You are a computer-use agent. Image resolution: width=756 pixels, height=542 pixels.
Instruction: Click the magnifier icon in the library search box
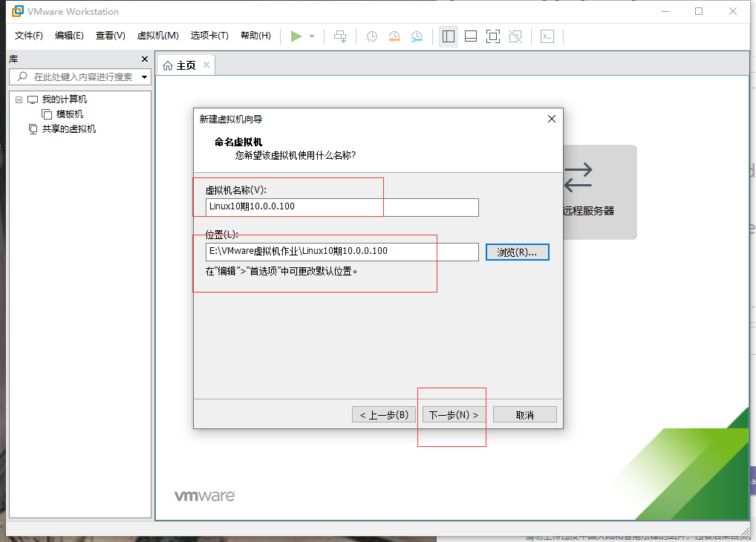22,76
